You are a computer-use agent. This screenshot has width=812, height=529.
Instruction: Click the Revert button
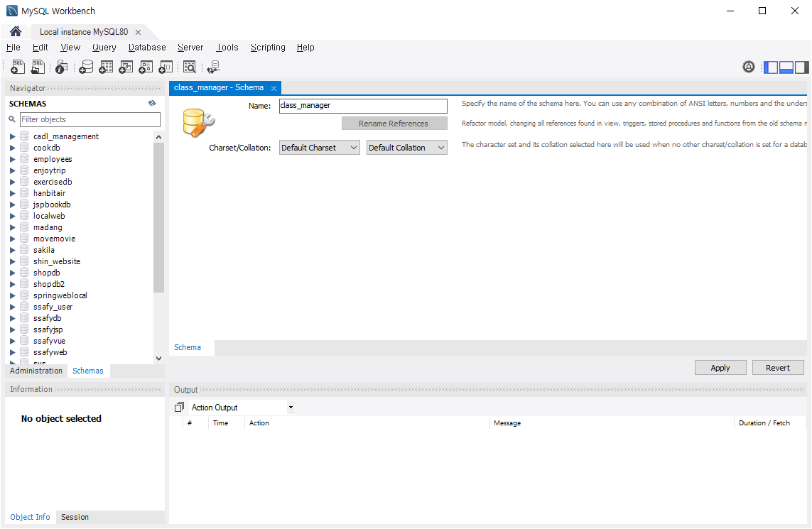tap(778, 368)
